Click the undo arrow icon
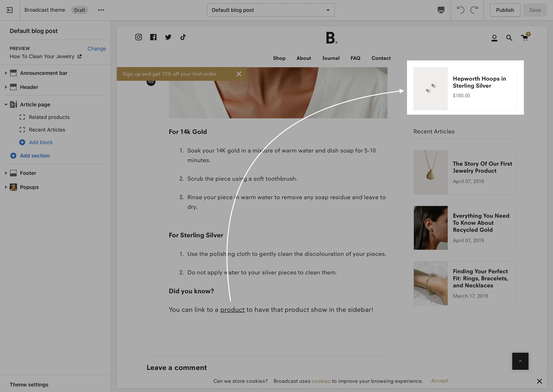Screen dimensions: 553x392 [x=460, y=10]
